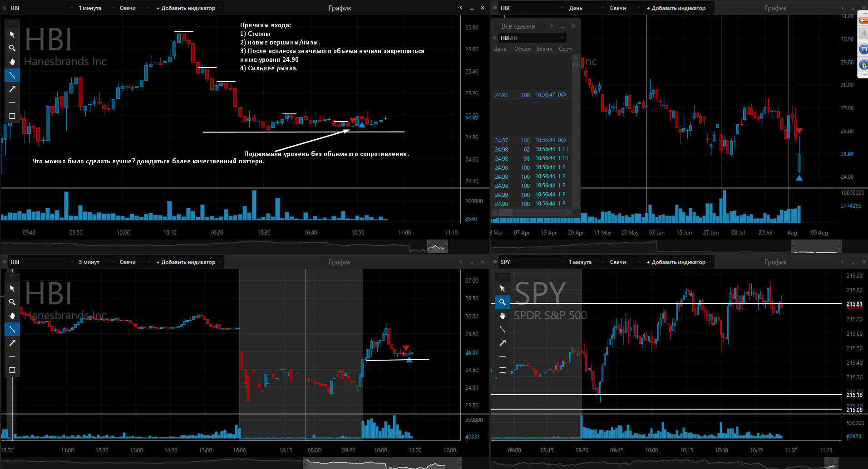Click 'Добавить индикатор' in top-left HBI chart

coord(188,8)
